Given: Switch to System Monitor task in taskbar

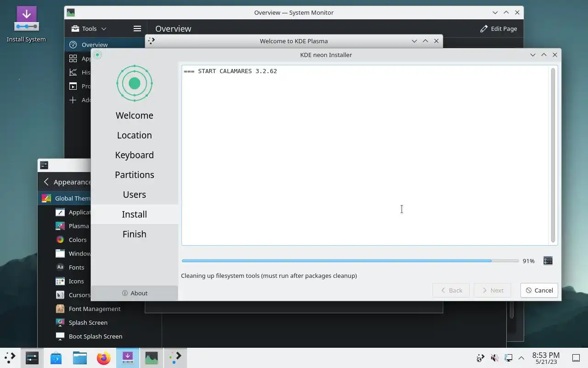Looking at the screenshot, I should click(152, 357).
